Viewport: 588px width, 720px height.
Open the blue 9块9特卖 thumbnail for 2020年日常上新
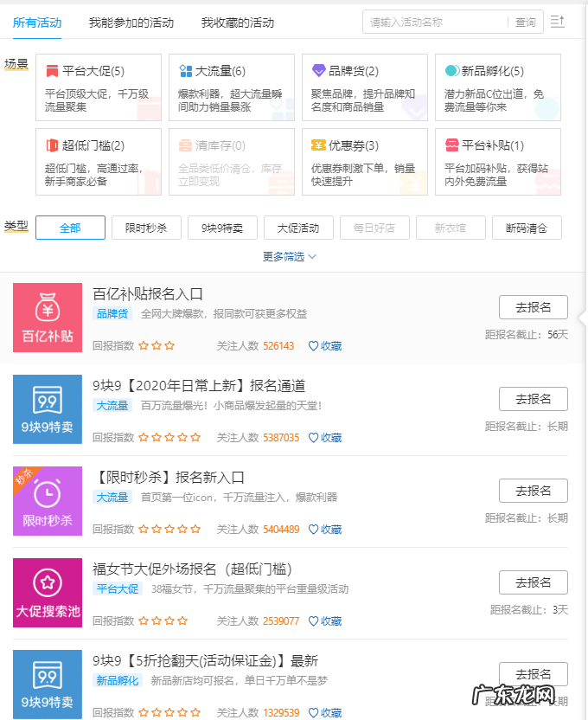click(x=48, y=409)
